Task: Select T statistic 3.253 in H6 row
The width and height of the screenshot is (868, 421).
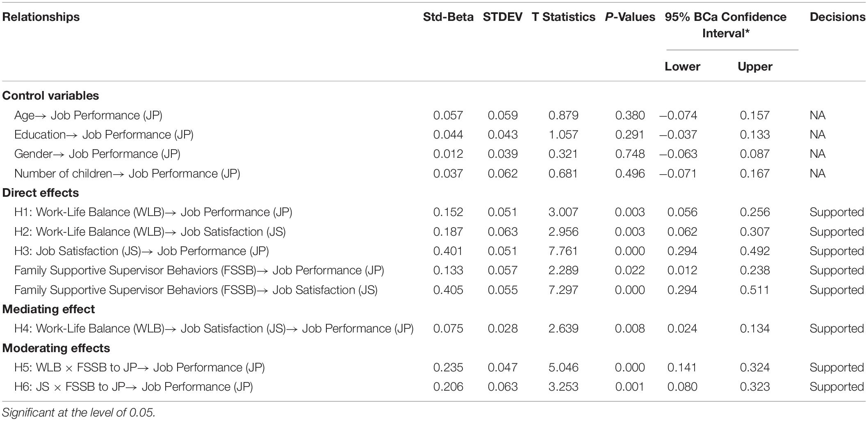Action: [x=563, y=387]
